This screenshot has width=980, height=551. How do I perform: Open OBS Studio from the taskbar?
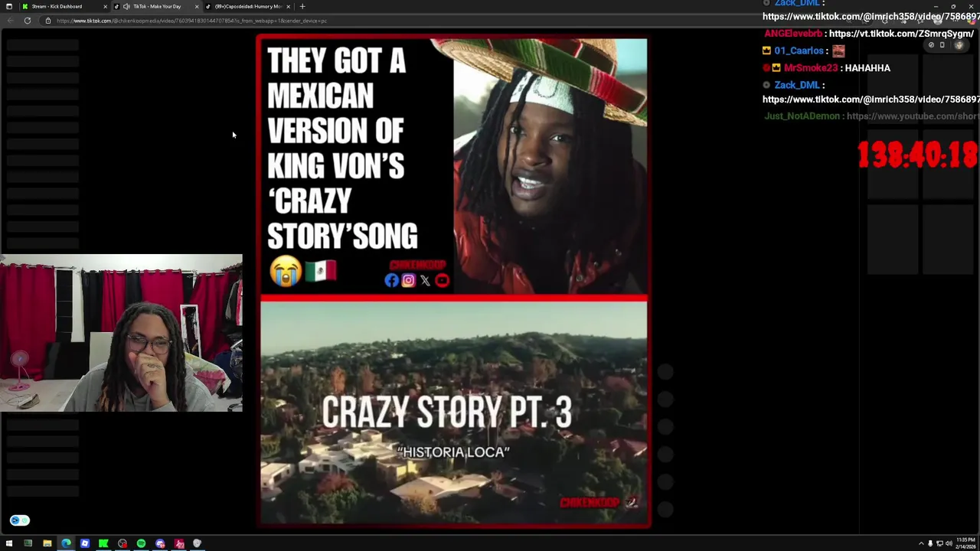point(122,543)
